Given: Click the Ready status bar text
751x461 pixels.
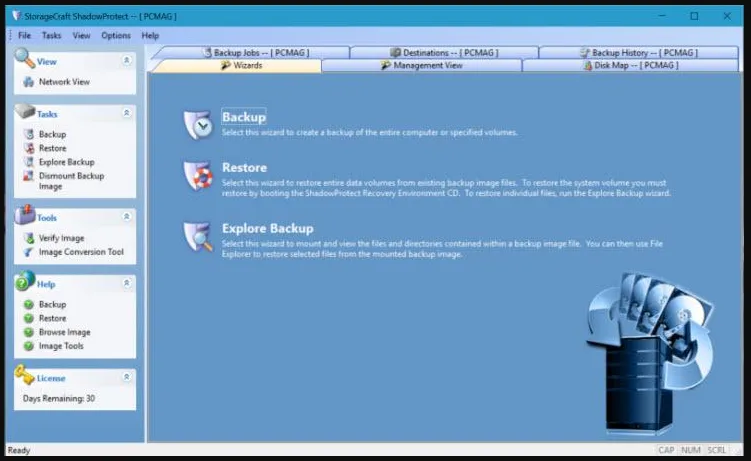Looking at the screenshot, I should (19, 450).
